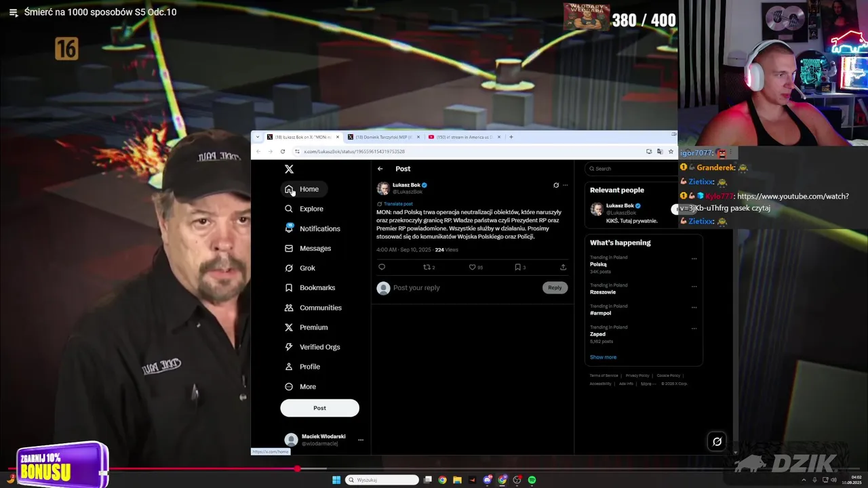The height and width of the screenshot is (488, 868).
Task: Click the white Post button
Action: 319,408
